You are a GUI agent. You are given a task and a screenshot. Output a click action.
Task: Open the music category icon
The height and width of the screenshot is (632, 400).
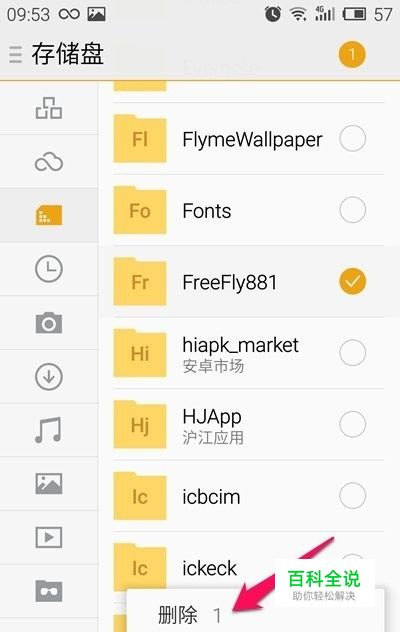49,430
